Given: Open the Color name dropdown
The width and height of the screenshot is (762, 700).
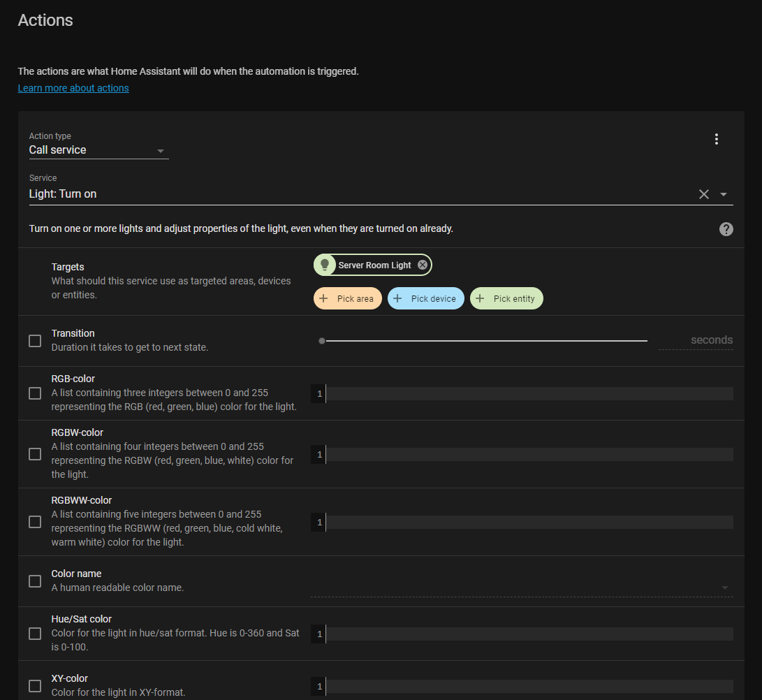Looking at the screenshot, I should pos(724,588).
